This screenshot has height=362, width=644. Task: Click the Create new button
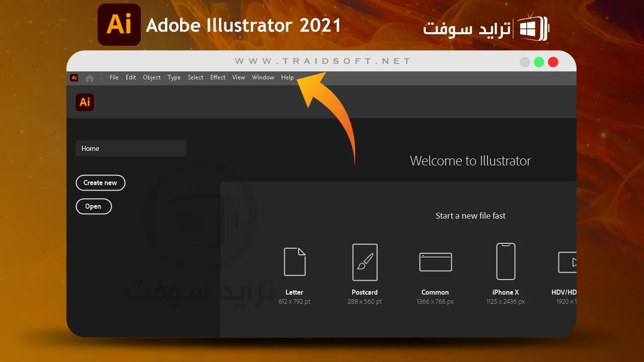pyautogui.click(x=101, y=183)
